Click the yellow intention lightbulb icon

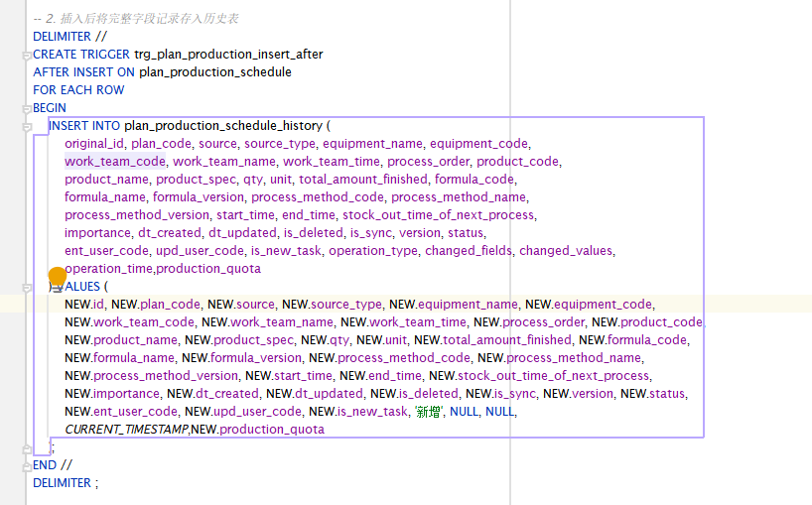point(57,277)
